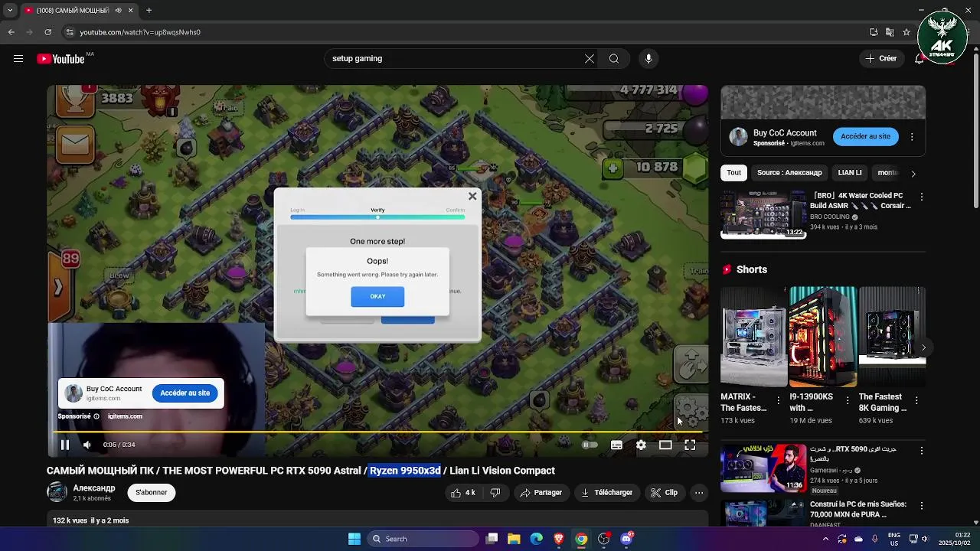Go back with the browser arrow

point(11,32)
